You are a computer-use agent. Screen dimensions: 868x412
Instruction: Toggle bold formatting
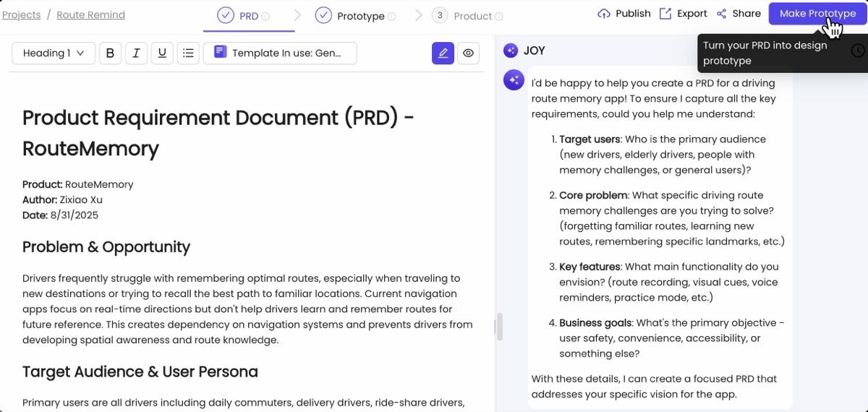(110, 53)
